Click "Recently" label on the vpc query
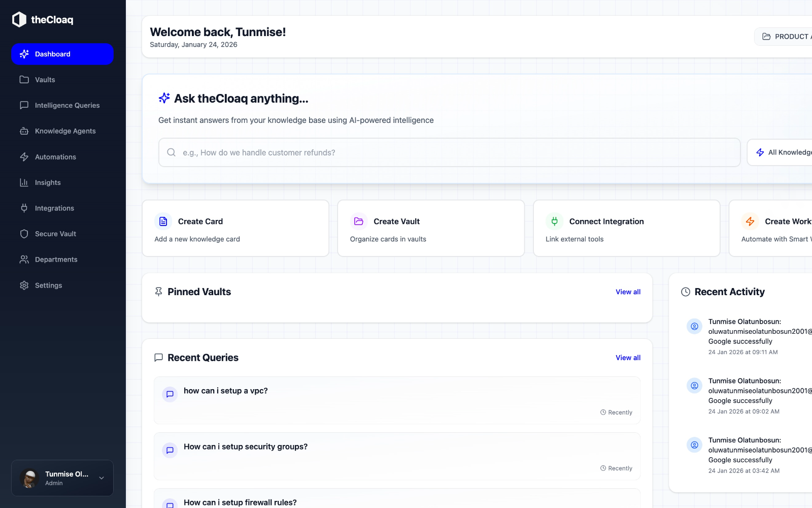This screenshot has height=508, width=812. 620,412
